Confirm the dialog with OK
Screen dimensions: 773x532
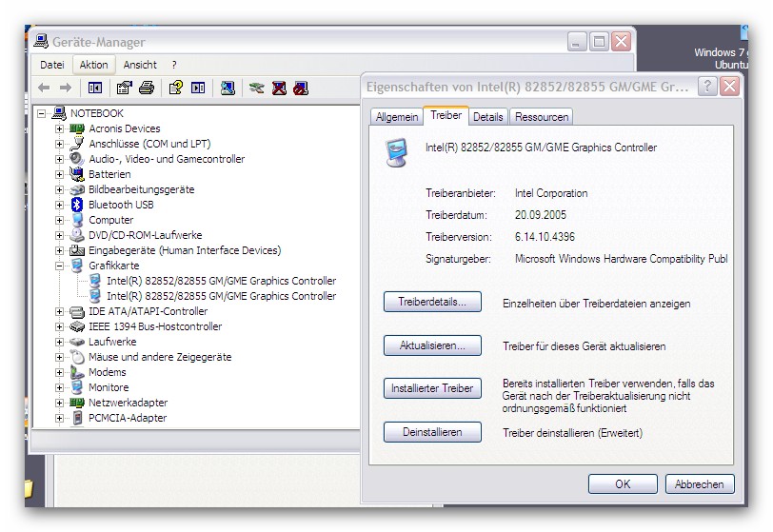(x=623, y=484)
